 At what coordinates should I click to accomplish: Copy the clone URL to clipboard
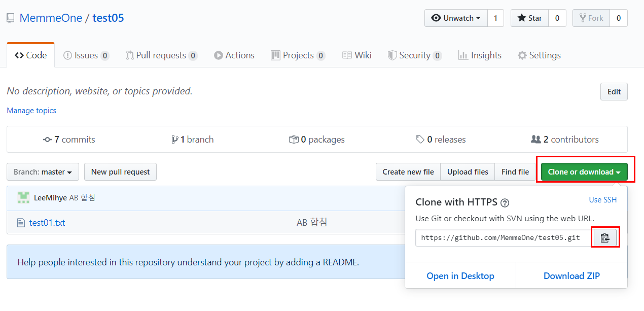coord(604,238)
